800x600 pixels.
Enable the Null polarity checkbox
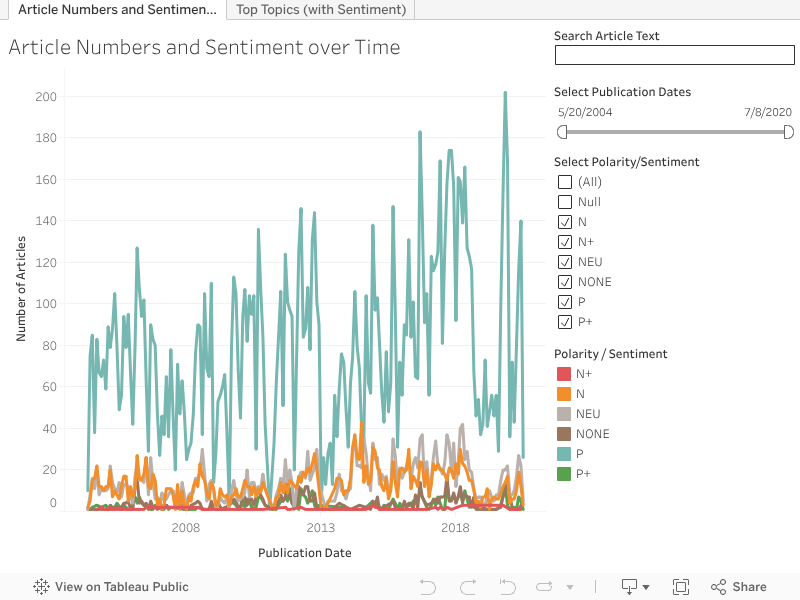click(x=565, y=202)
